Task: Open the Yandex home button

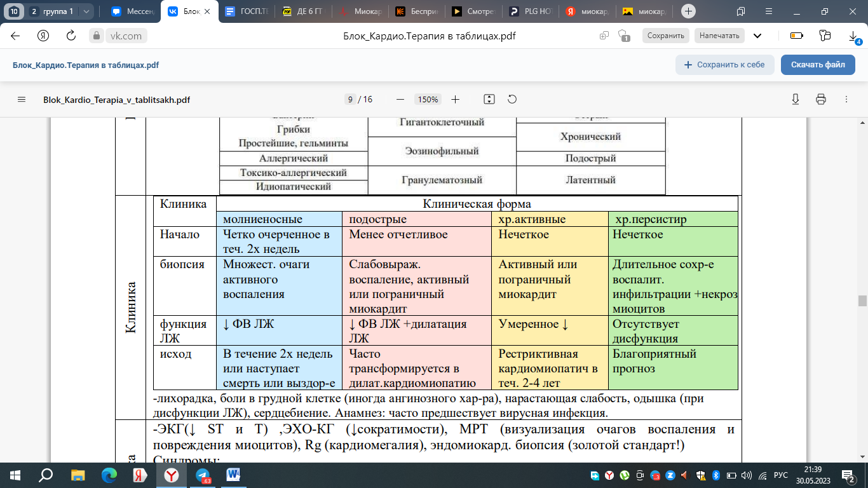Action: 43,36
